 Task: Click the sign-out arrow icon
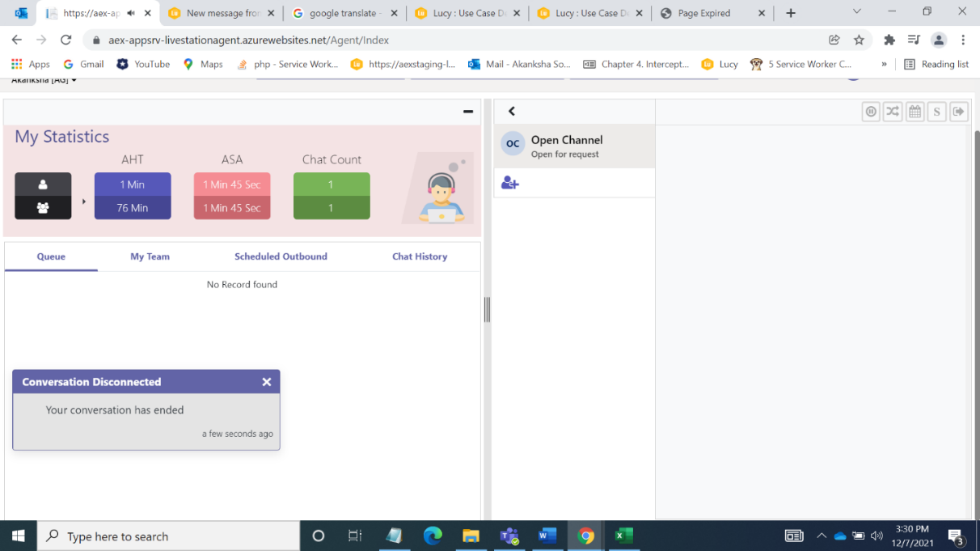click(x=958, y=112)
